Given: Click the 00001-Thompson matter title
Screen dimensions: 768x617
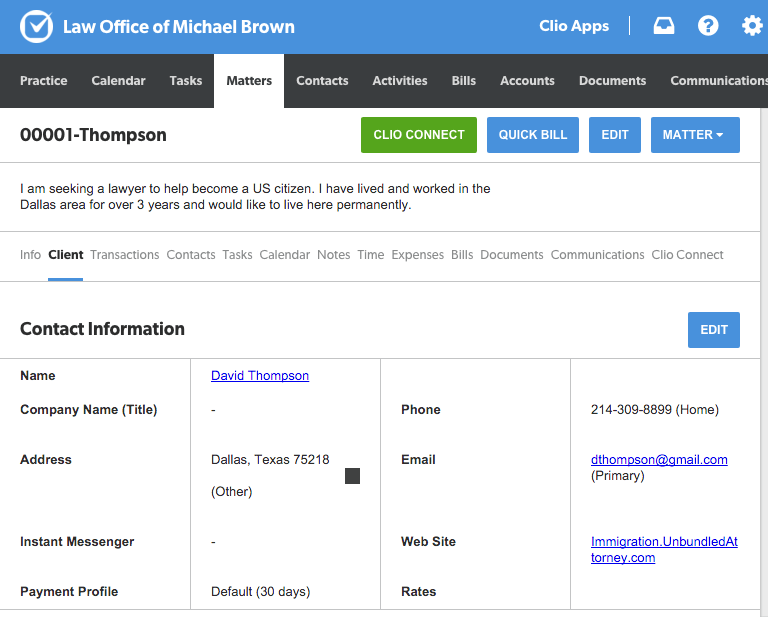Looking at the screenshot, I should [x=93, y=135].
